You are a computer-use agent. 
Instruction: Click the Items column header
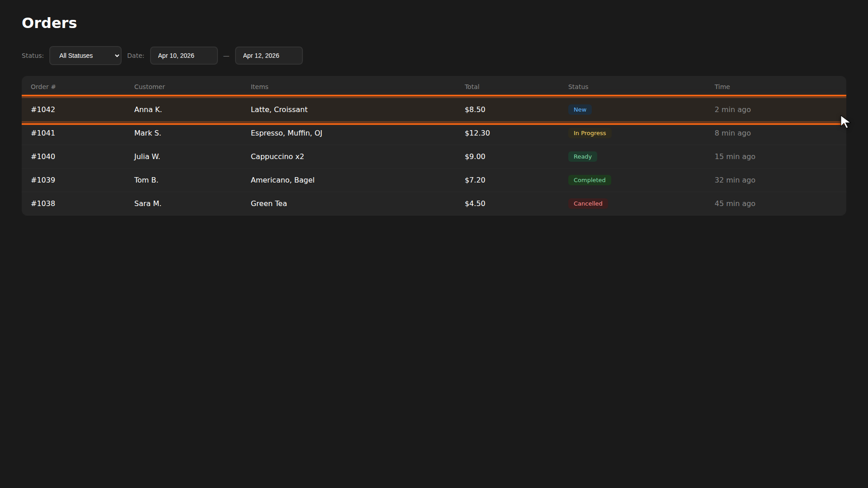click(x=259, y=87)
